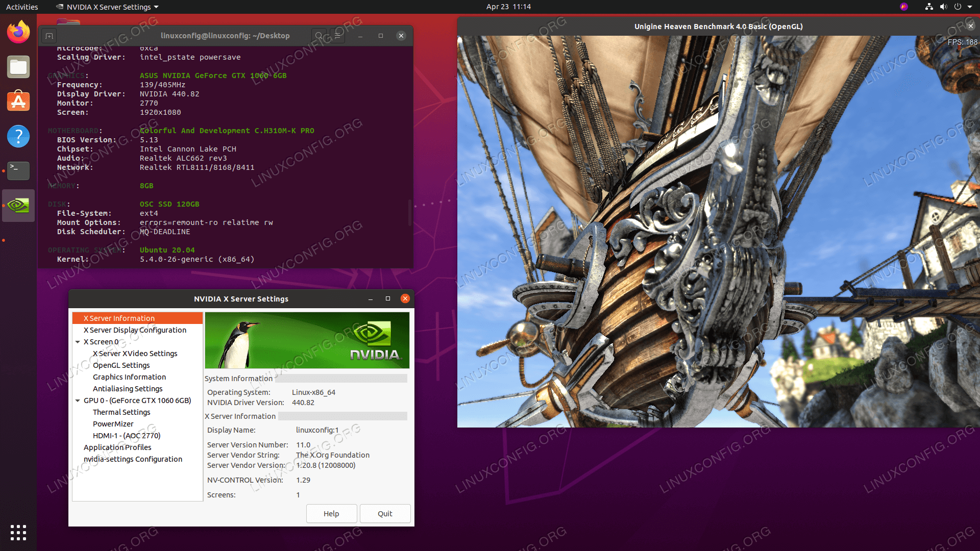980x551 pixels.
Task: Click 1.20.8 (12008000) vendor version
Action: [326, 465]
